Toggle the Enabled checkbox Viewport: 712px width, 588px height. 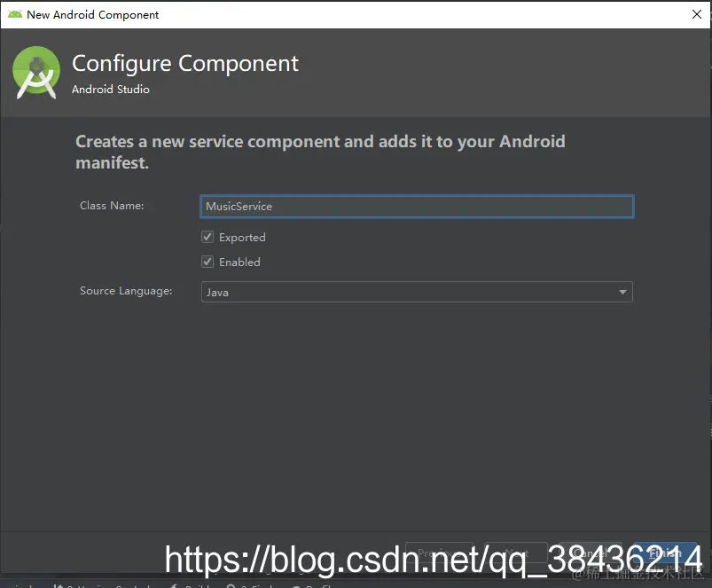tap(207, 262)
